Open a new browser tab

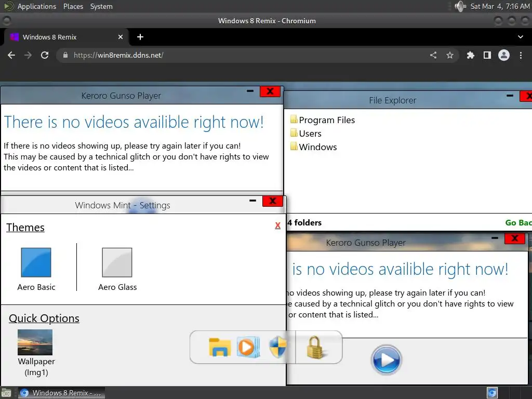click(x=140, y=37)
